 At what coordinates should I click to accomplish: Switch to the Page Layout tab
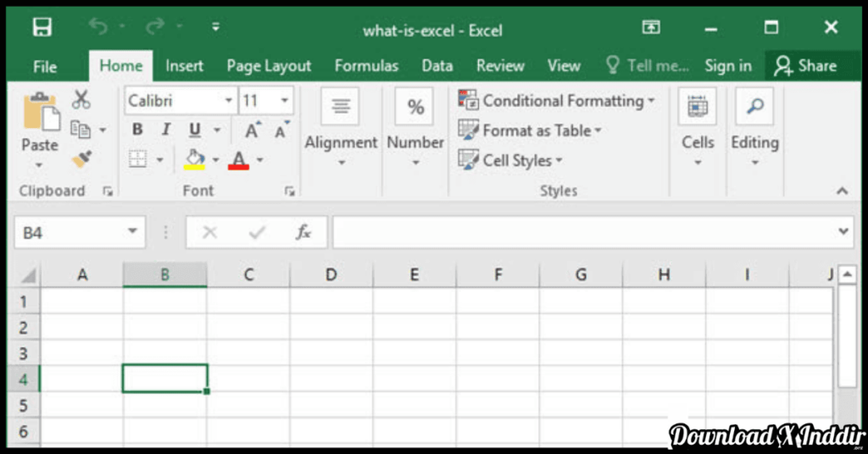pyautogui.click(x=269, y=66)
